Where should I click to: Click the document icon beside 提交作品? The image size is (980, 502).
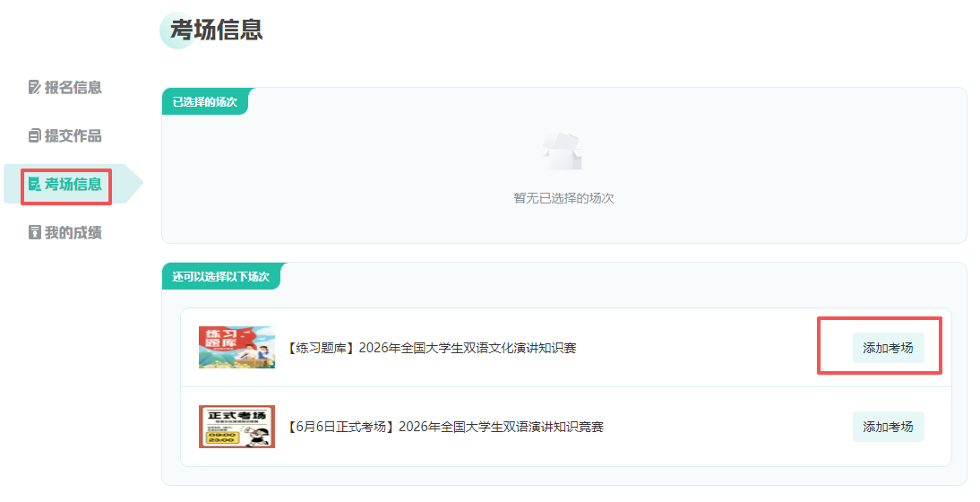[35, 135]
